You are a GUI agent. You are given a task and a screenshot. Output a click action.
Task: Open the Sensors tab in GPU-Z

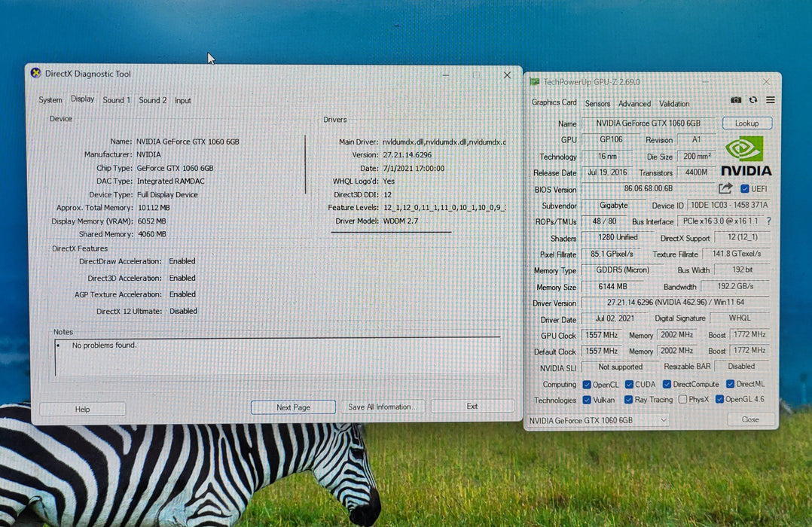597,104
